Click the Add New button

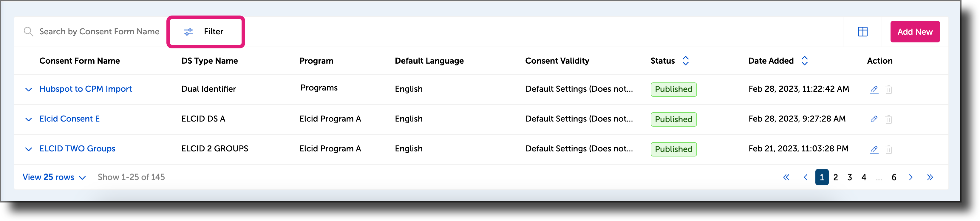(915, 32)
